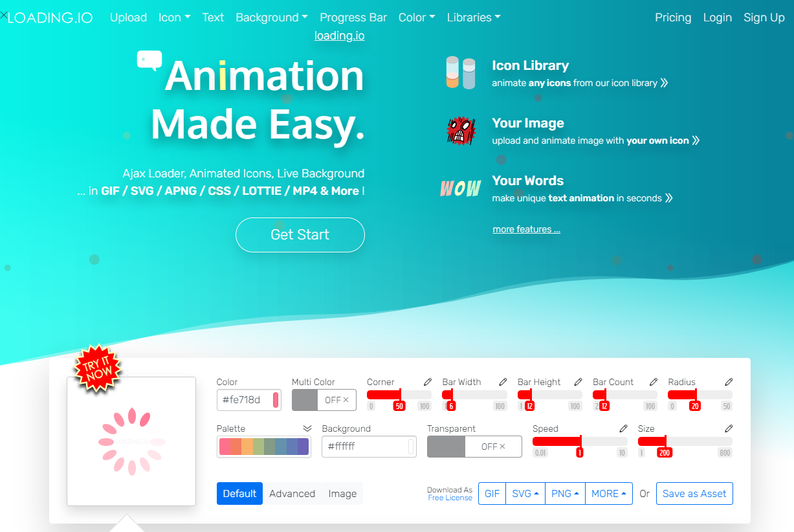This screenshot has width=794, height=532.
Task: Click the Corner slider track
Action: click(x=399, y=395)
